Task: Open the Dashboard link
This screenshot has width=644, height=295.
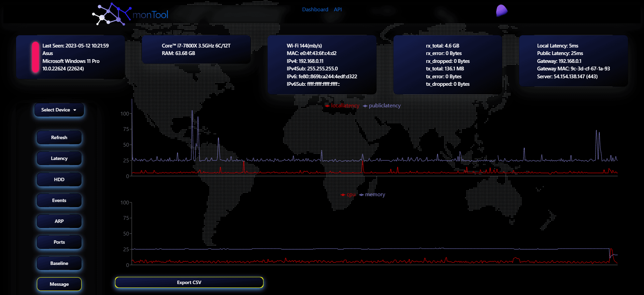Action: [315, 10]
